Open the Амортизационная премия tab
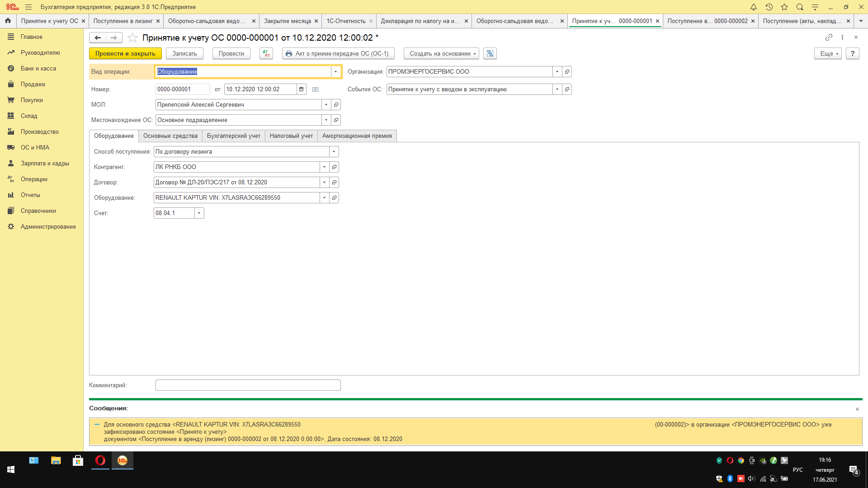This screenshot has height=488, width=868. click(357, 136)
